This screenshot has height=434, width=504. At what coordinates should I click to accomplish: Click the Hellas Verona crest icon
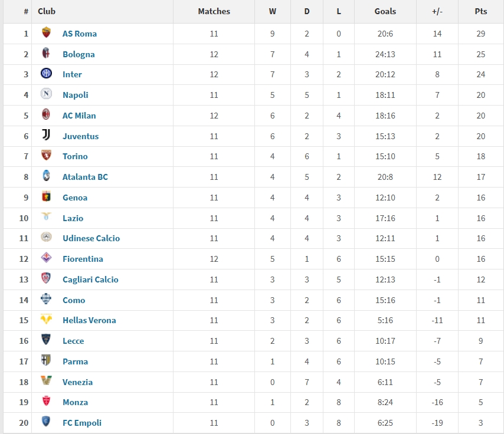tap(46, 320)
